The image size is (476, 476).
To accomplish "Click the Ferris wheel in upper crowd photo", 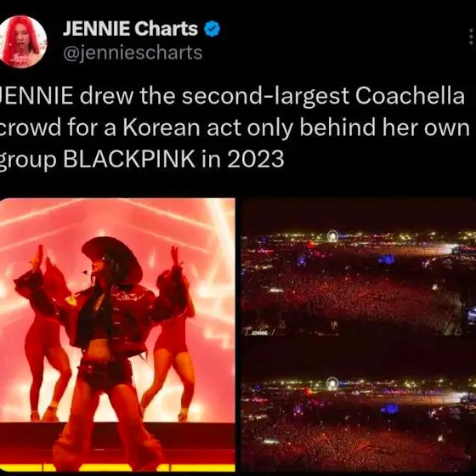I will [332, 236].
